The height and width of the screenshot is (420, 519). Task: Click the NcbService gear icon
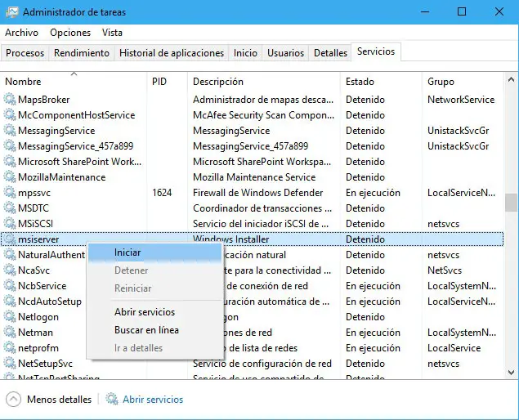pos(10,286)
